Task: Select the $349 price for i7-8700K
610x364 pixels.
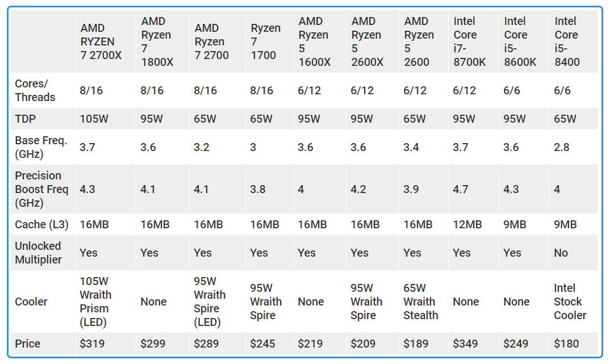Action: point(465,344)
